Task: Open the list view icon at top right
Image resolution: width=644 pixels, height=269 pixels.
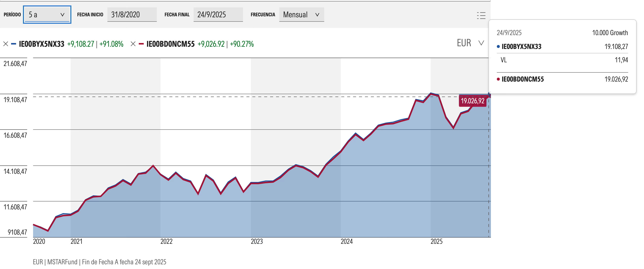Action: click(481, 16)
